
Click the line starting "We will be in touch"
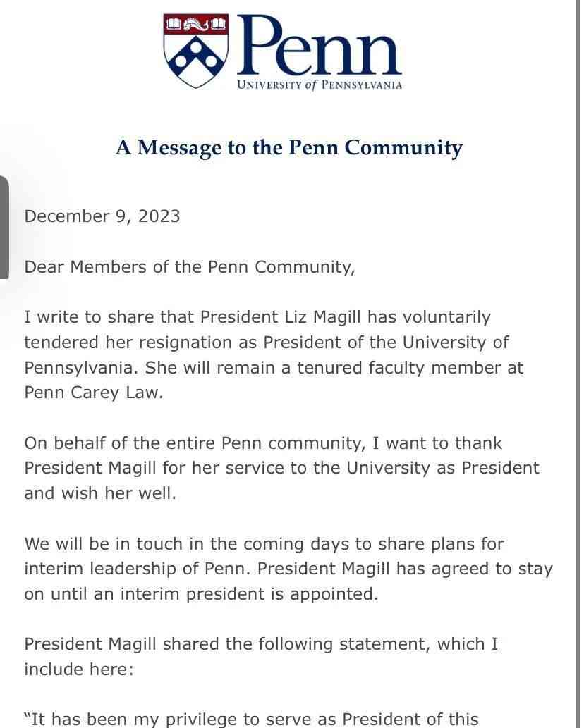click(x=264, y=543)
